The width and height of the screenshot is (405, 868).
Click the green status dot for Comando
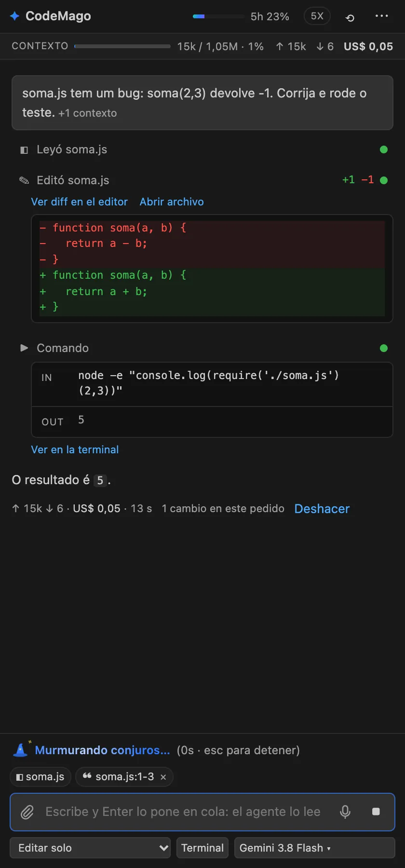384,348
